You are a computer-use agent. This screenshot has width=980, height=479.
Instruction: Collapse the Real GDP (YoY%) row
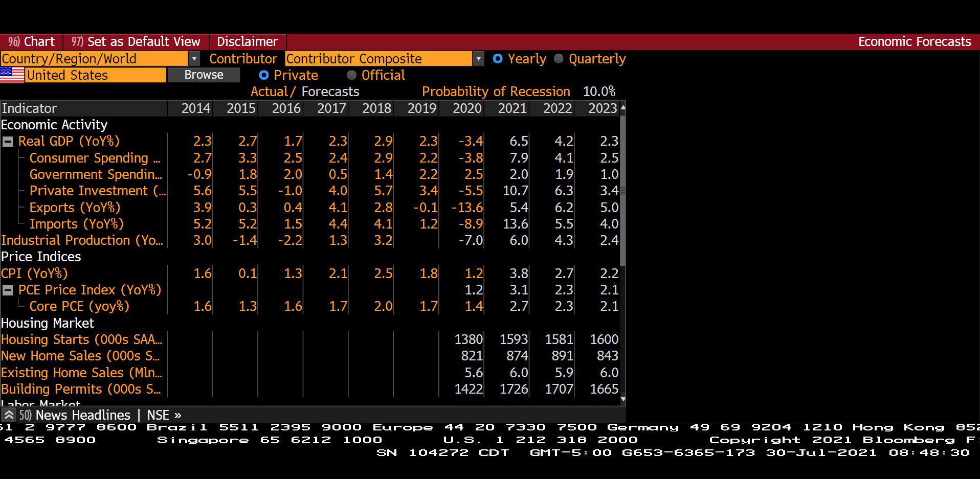point(8,142)
